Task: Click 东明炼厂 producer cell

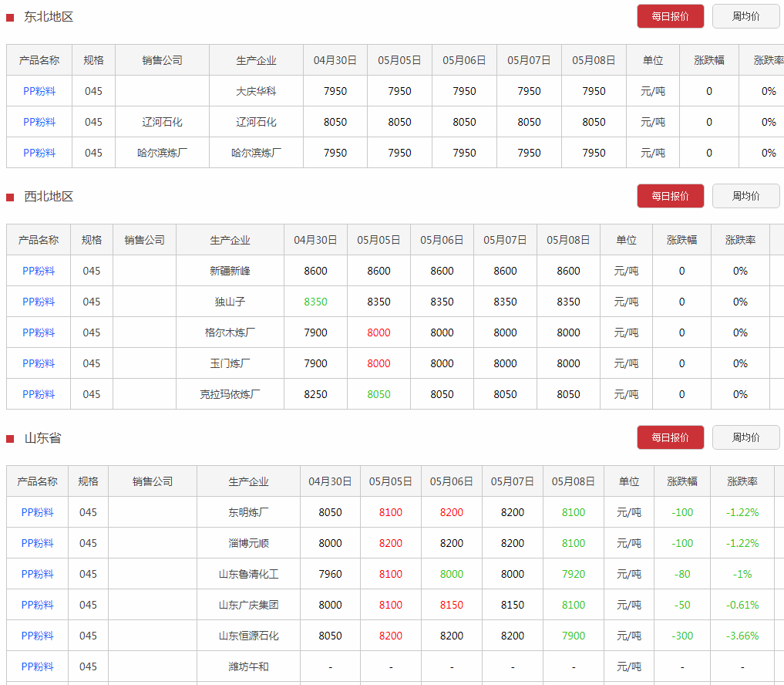Action: tap(248, 512)
